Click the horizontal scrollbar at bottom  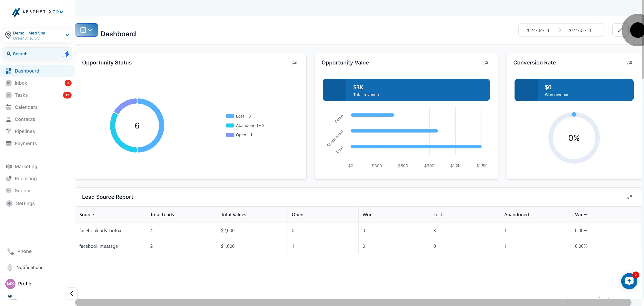(x=353, y=302)
